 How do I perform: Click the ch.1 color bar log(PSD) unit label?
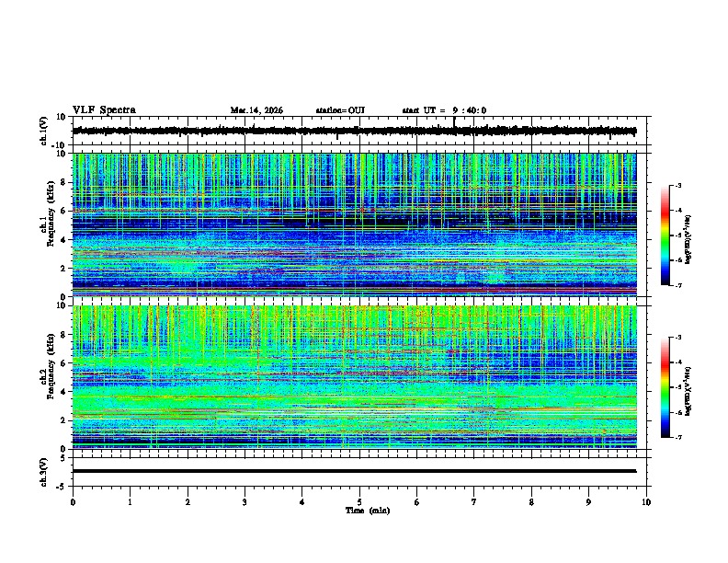(x=688, y=238)
